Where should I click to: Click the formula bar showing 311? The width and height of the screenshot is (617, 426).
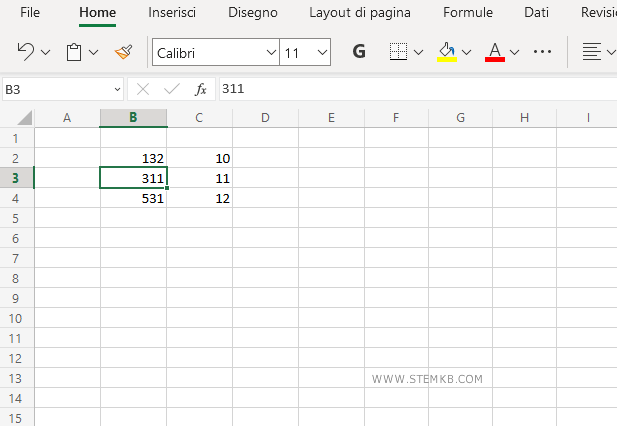pyautogui.click(x=400, y=89)
